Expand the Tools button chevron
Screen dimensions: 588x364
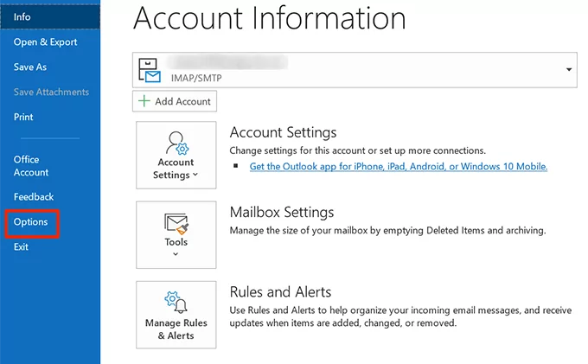pyautogui.click(x=176, y=254)
